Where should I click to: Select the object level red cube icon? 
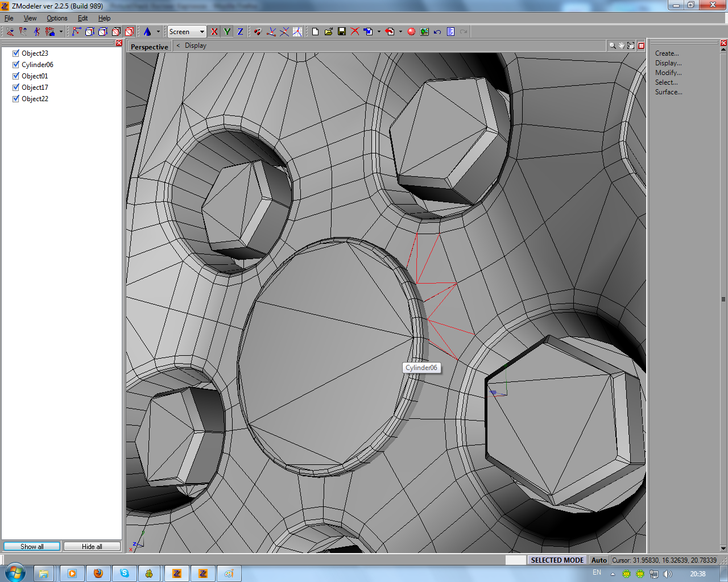coord(130,32)
